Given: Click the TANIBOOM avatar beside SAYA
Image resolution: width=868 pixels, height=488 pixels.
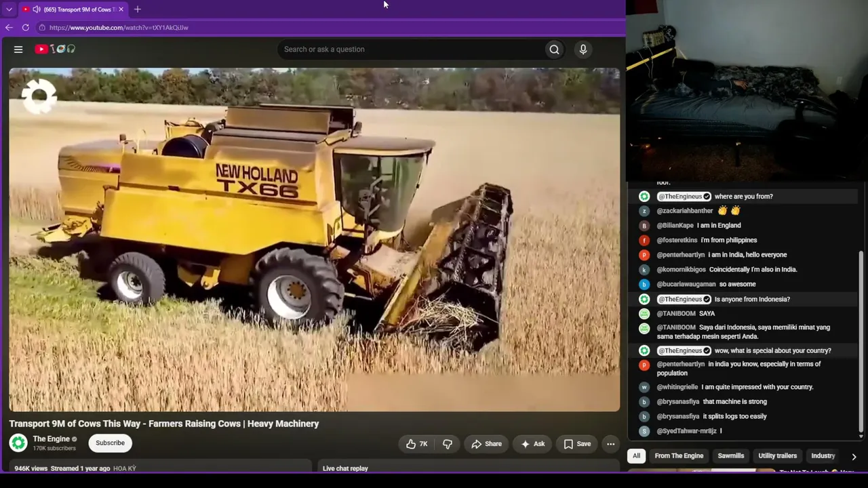Looking at the screenshot, I should (x=644, y=314).
